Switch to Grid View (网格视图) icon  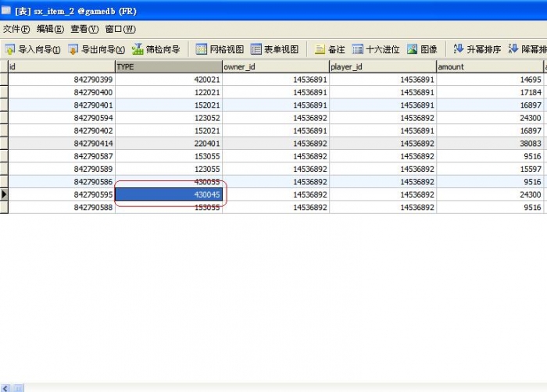pyautogui.click(x=202, y=49)
